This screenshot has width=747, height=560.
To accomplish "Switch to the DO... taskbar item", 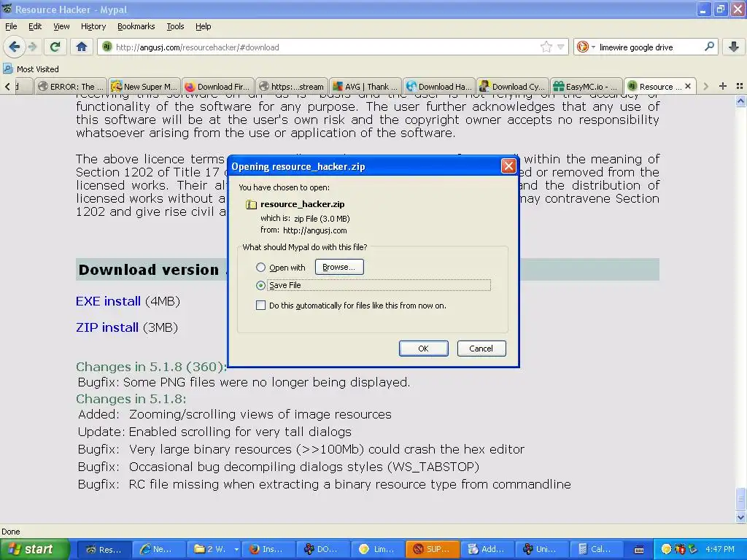I will (322, 549).
